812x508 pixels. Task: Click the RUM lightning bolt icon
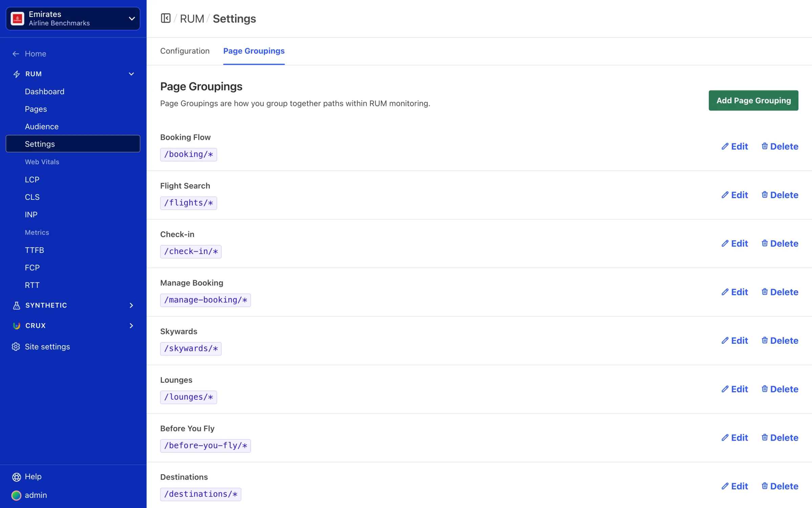point(17,74)
